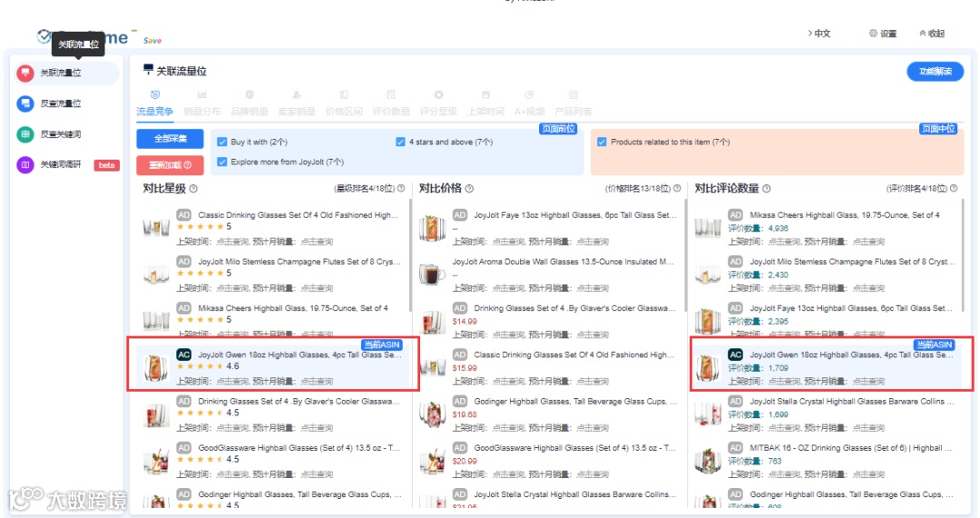Click MITBAK 16-OZ Drinking Glasses thumbnail
The image size is (980, 518).
tap(708, 461)
